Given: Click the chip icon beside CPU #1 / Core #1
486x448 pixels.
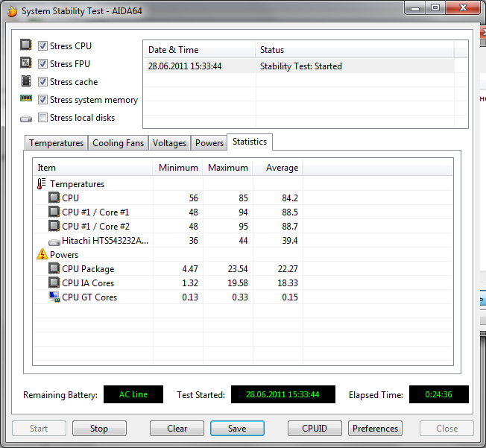Looking at the screenshot, I should coord(54,212).
